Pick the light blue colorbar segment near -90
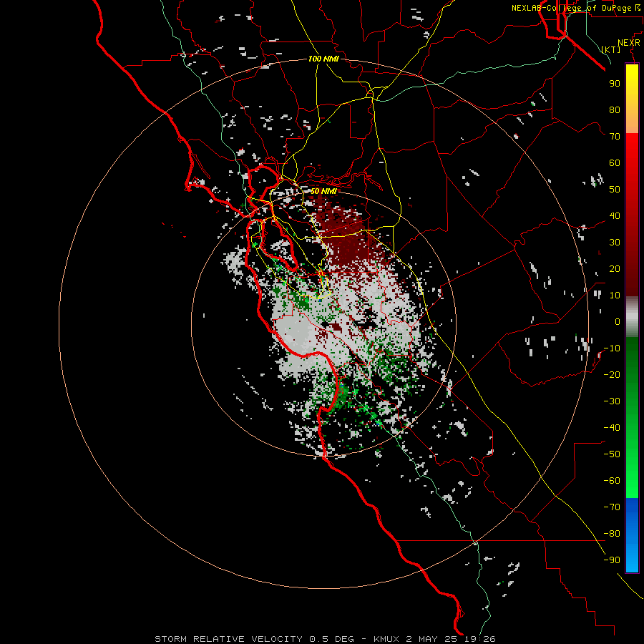 click(632, 560)
